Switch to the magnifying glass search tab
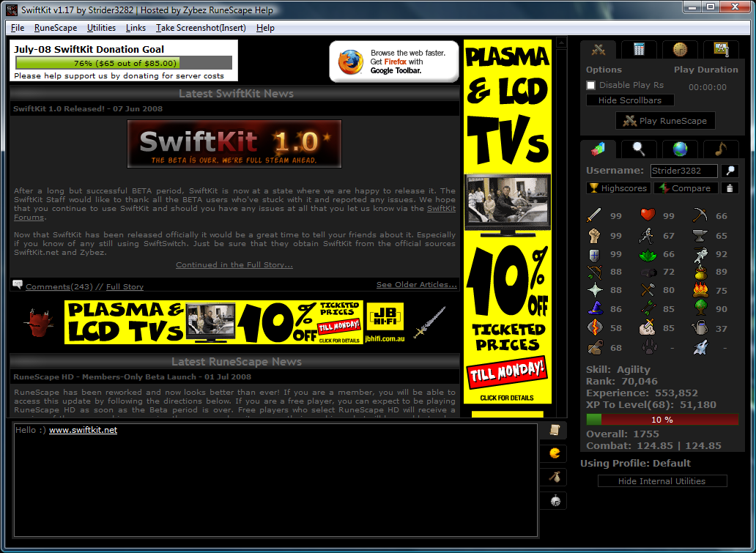 (x=639, y=149)
